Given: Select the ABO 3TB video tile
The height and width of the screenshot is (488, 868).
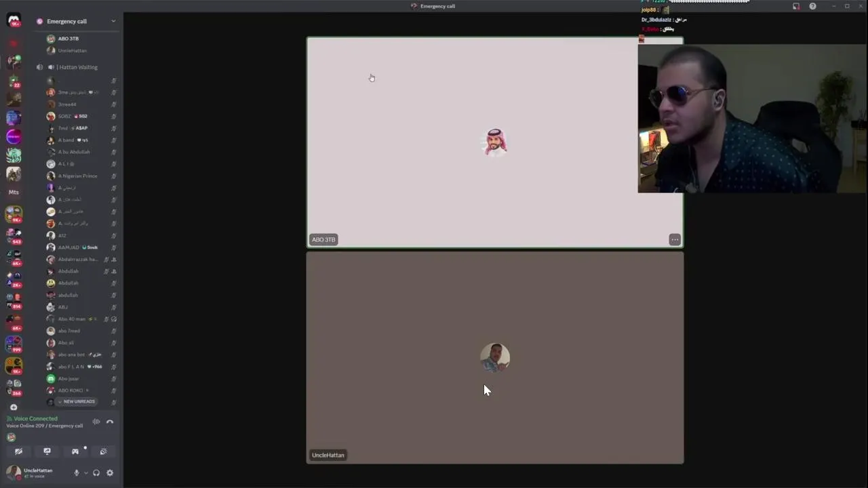Looking at the screenshot, I should click(x=495, y=142).
